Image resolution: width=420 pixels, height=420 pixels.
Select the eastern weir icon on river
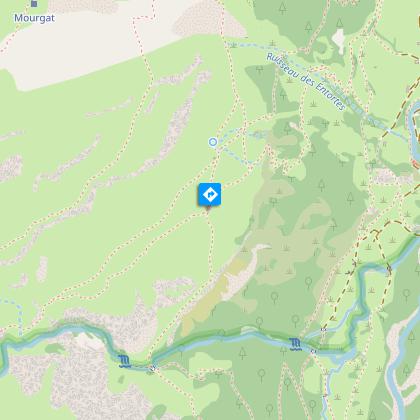pyautogui.click(x=295, y=344)
